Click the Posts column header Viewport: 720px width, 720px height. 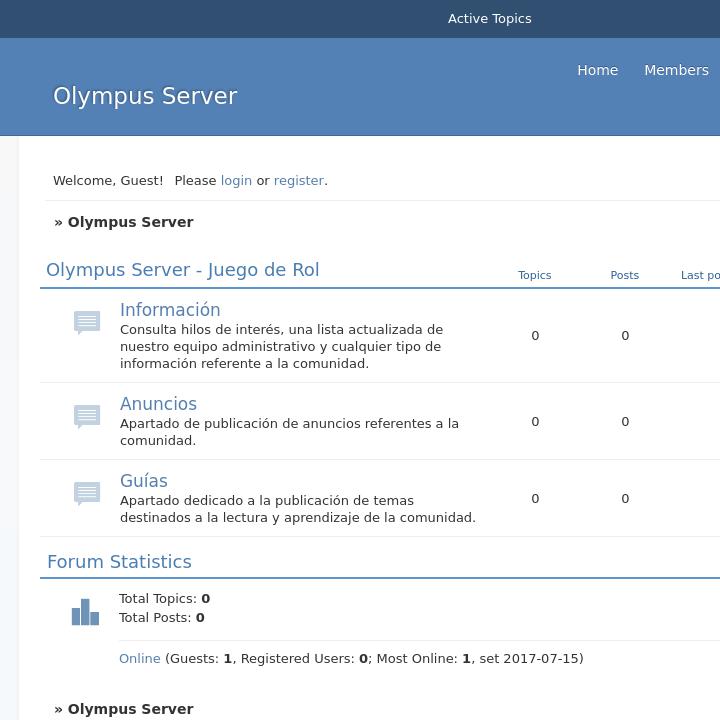point(624,275)
